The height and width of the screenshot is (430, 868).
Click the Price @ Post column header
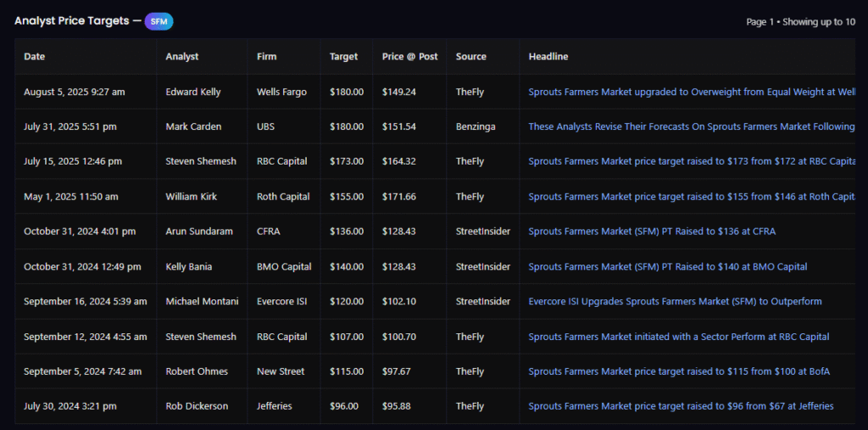point(410,57)
